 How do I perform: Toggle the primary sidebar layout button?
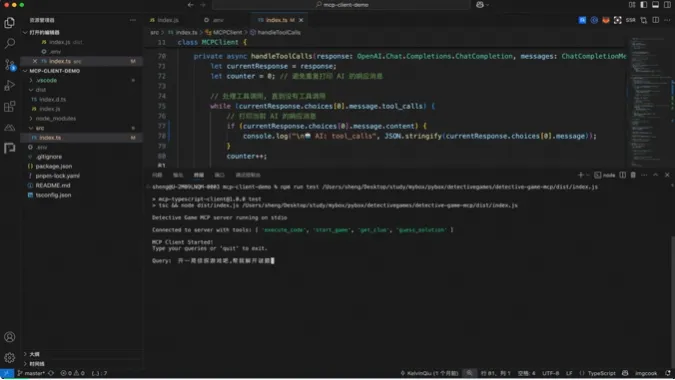click(644, 5)
